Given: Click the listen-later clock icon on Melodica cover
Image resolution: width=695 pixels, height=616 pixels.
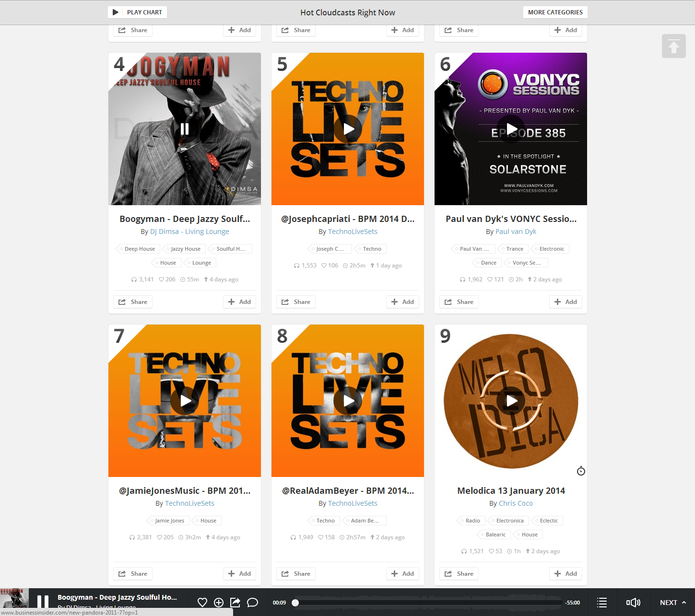Looking at the screenshot, I should click(581, 471).
